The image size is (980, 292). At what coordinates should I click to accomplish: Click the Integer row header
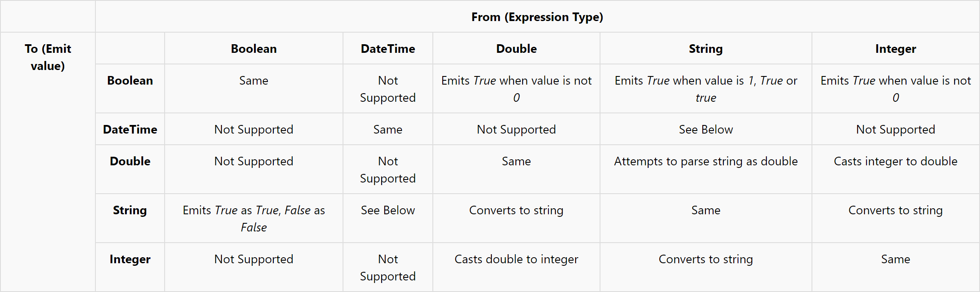point(130,259)
